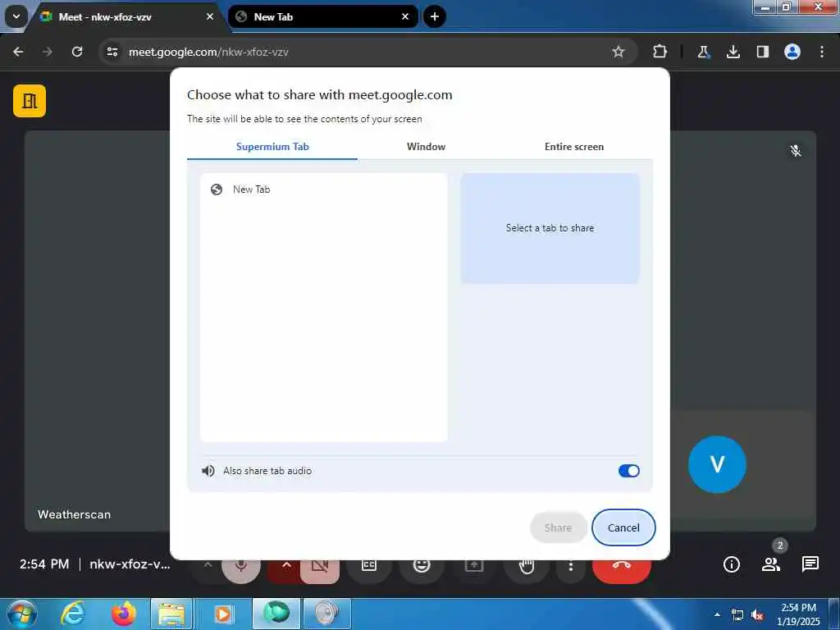Launch Firefox from the taskbar
The image size is (840, 630).
click(123, 614)
